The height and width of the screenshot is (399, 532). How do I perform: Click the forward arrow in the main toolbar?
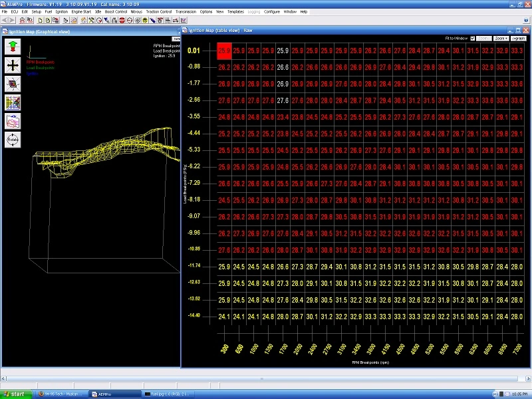[12, 21]
